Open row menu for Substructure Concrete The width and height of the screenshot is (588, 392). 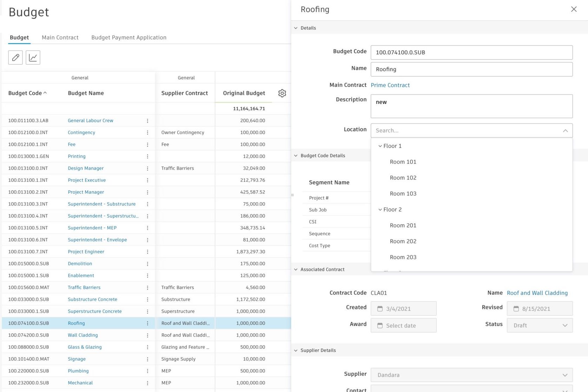point(147,299)
